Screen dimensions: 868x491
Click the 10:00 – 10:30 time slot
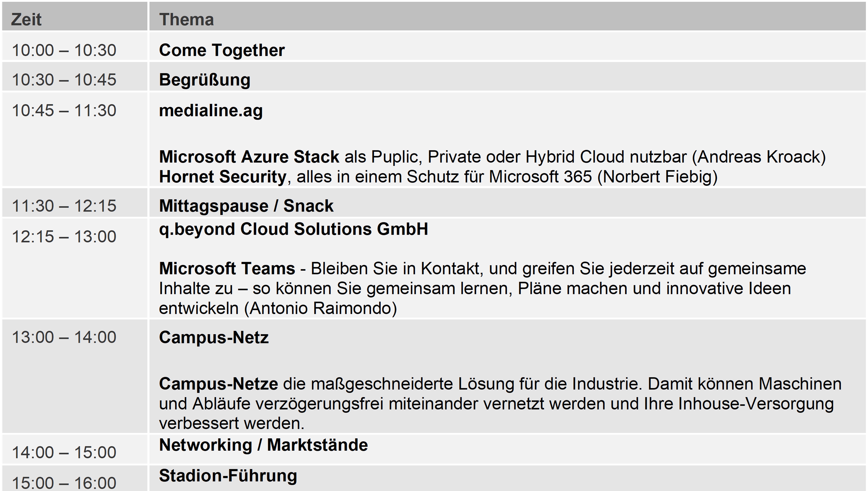click(64, 50)
